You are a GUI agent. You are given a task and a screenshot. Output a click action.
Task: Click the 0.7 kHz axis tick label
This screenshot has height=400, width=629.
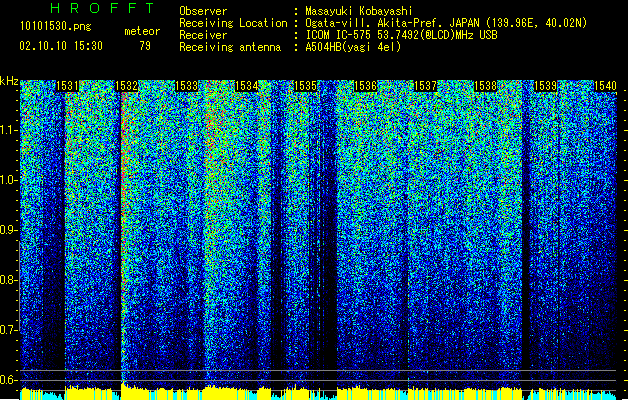[x=8, y=330]
